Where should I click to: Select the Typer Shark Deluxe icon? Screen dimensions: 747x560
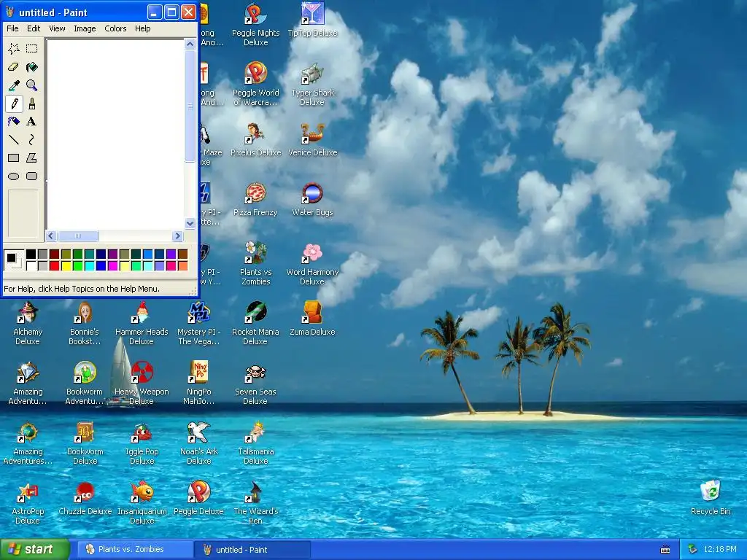312,84
